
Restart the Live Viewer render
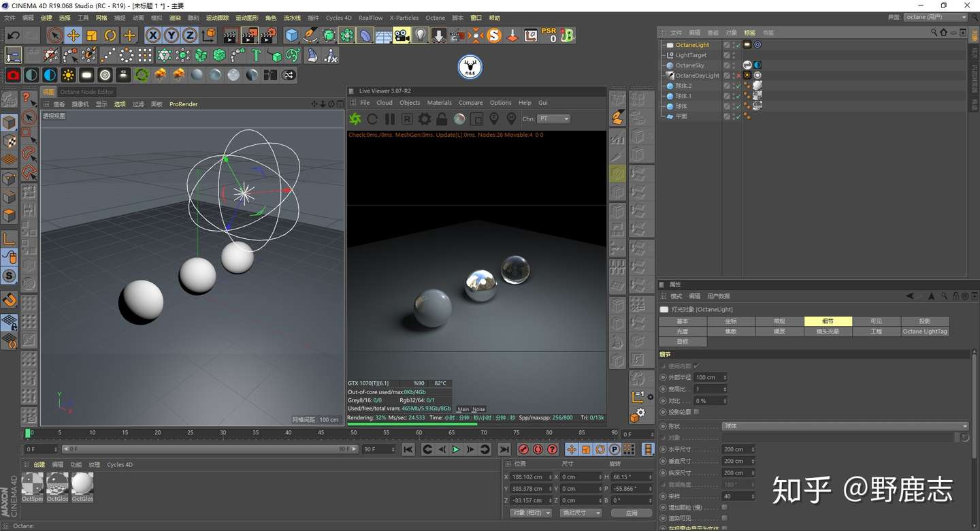[372, 119]
